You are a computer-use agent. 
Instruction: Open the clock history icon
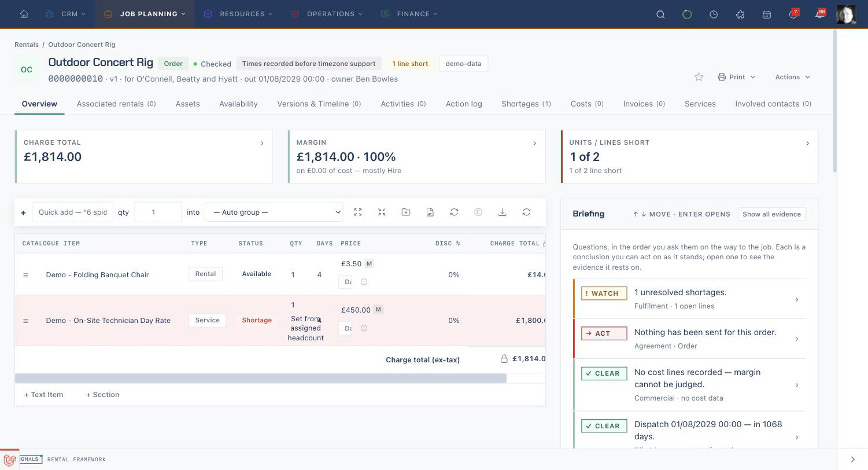point(714,14)
